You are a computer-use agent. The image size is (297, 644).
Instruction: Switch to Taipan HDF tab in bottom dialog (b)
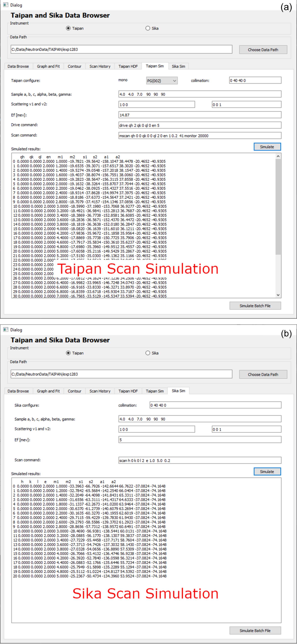(128, 391)
